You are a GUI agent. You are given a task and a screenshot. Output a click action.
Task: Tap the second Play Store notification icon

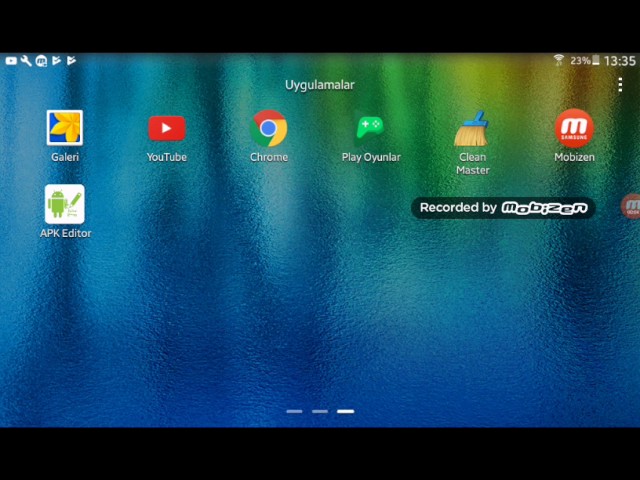[71, 61]
